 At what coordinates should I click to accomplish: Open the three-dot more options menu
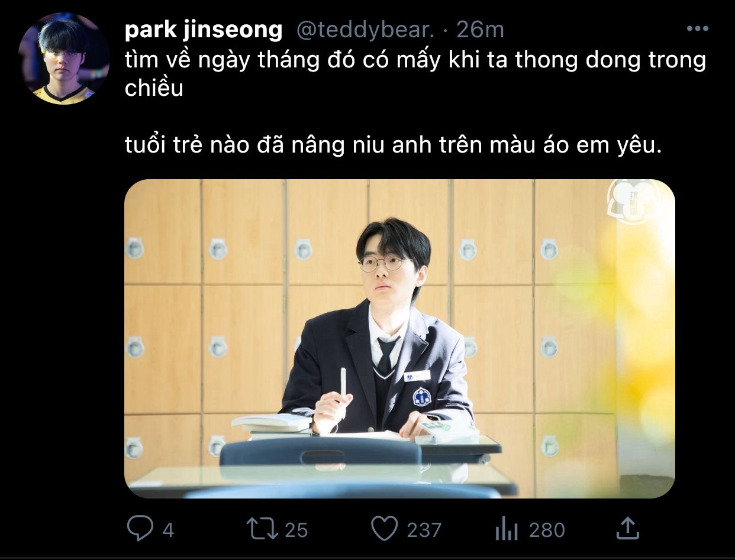[x=697, y=28]
